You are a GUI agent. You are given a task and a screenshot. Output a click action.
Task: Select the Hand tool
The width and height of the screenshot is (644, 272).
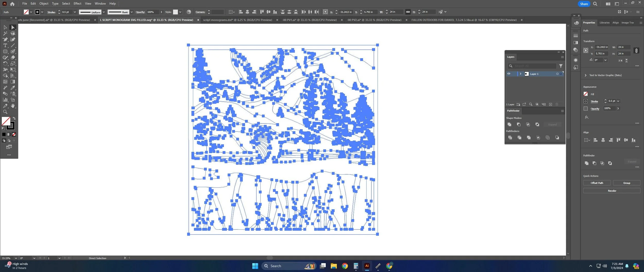(x=13, y=106)
